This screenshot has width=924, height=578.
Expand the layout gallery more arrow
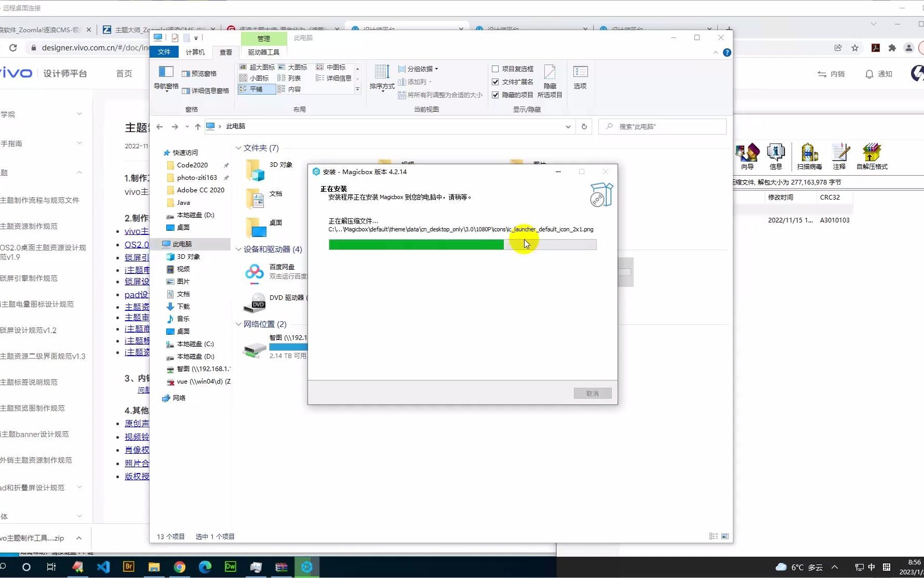click(357, 89)
